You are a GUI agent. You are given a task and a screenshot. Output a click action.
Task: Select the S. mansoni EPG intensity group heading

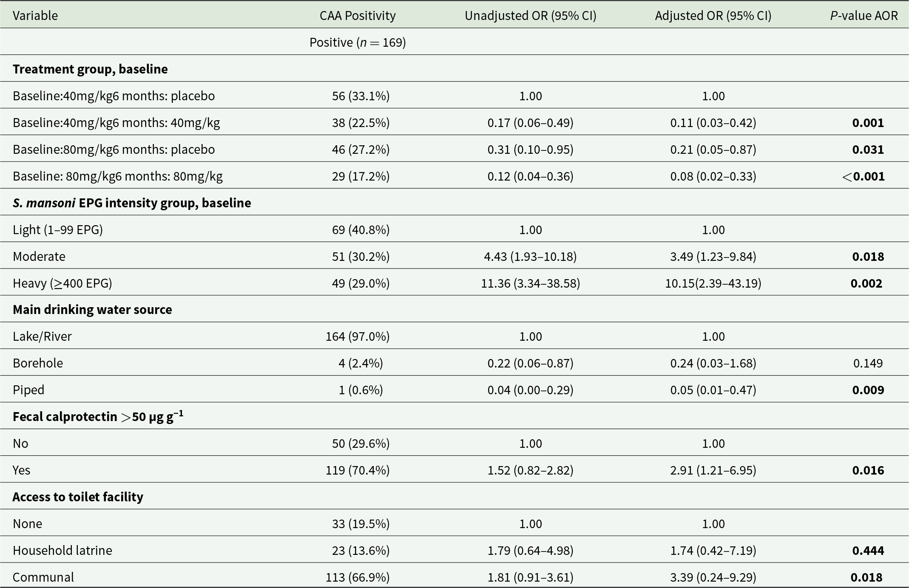[132, 203]
